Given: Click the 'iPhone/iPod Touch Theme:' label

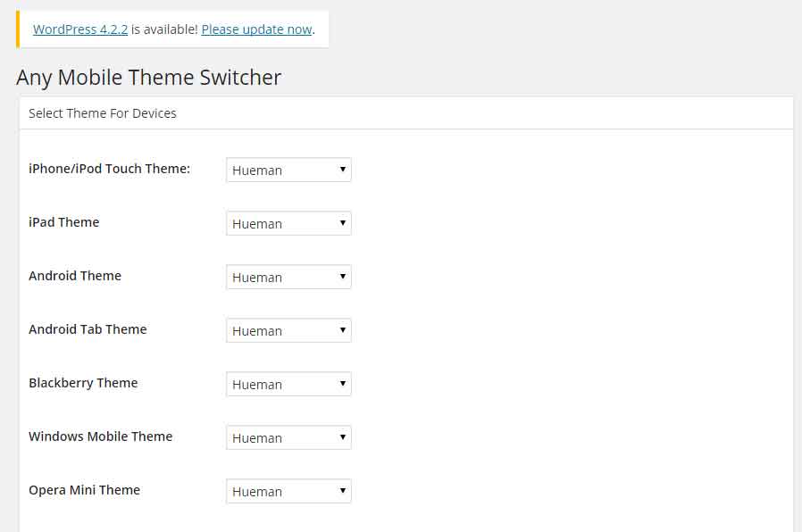Looking at the screenshot, I should tap(109, 169).
